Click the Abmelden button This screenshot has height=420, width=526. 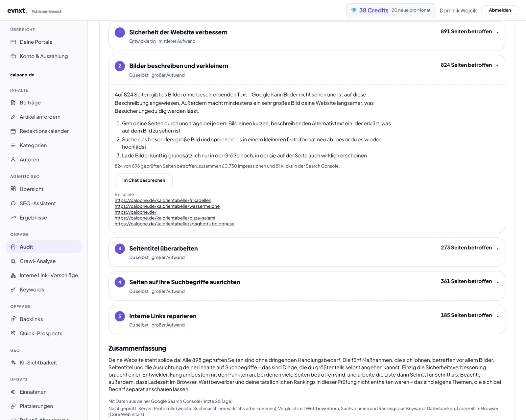500,10
